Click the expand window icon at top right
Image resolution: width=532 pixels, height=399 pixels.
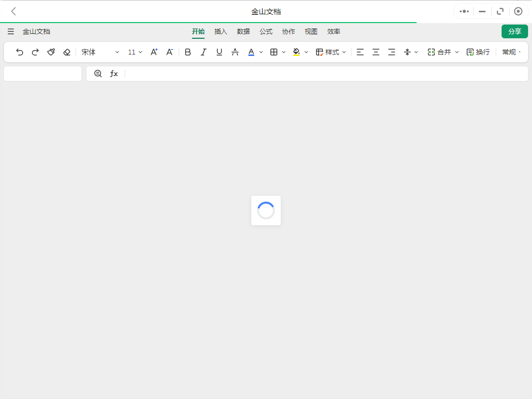click(x=500, y=12)
